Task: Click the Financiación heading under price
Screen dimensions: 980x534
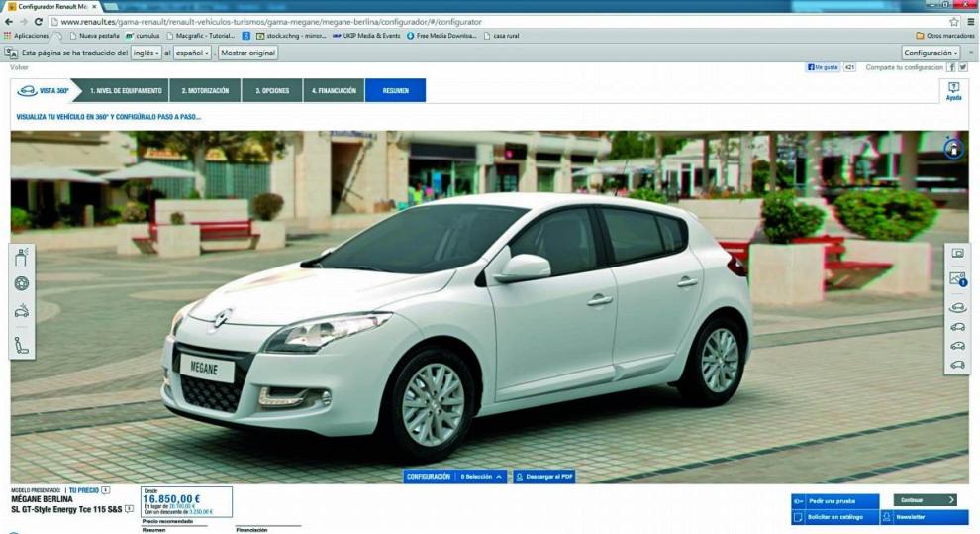Action: pyautogui.click(x=251, y=530)
